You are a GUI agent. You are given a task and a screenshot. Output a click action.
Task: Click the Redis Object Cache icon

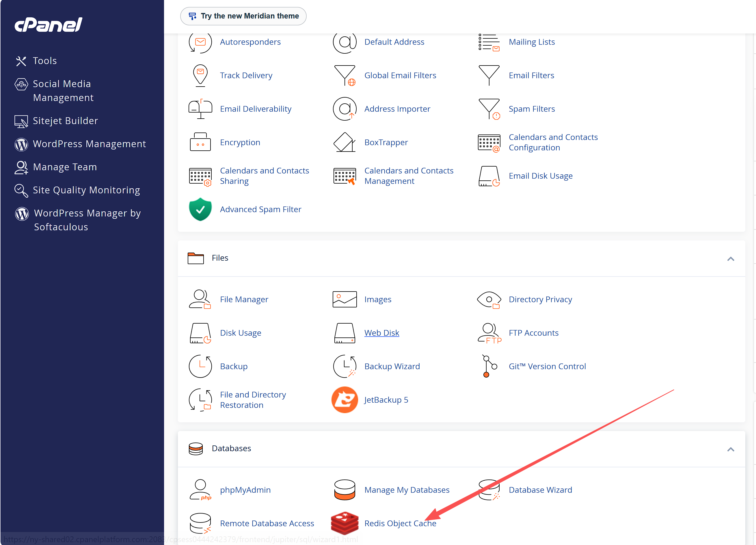[345, 523]
